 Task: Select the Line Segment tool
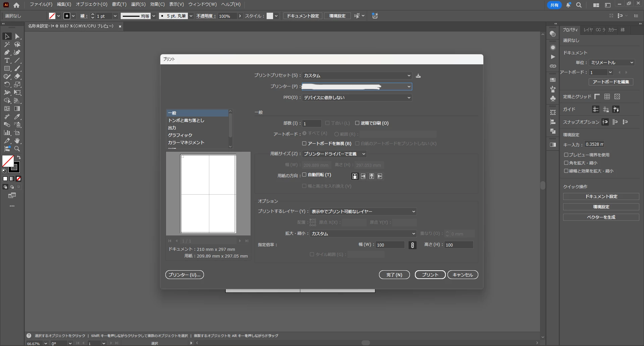17,61
